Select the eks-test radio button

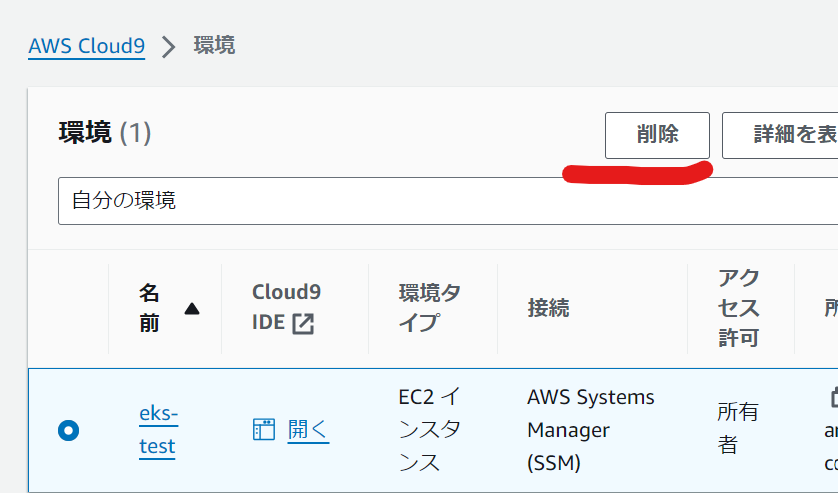point(68,430)
